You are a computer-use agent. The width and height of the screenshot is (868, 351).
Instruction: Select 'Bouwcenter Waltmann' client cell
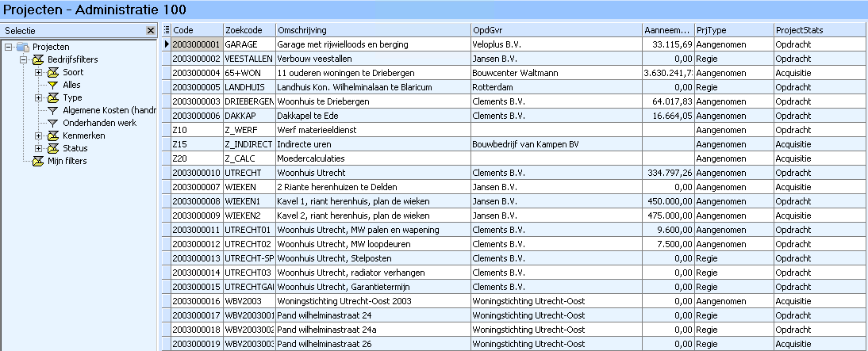[557, 73]
